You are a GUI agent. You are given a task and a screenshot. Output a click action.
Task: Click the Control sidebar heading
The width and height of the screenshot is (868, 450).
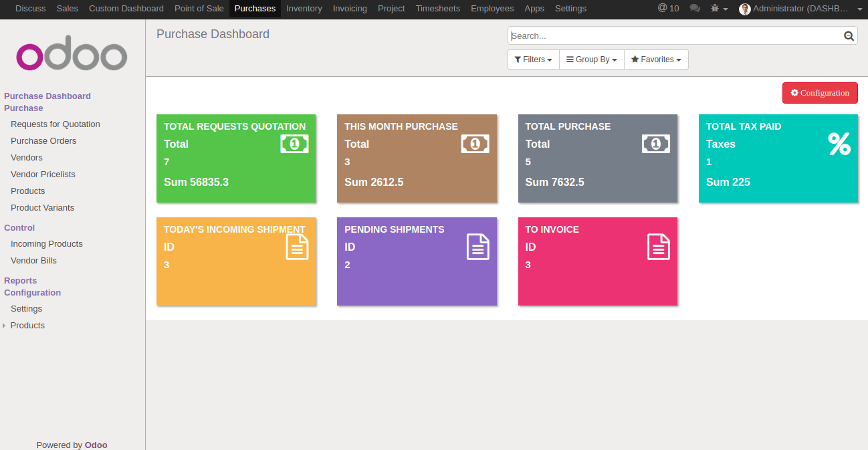point(19,228)
